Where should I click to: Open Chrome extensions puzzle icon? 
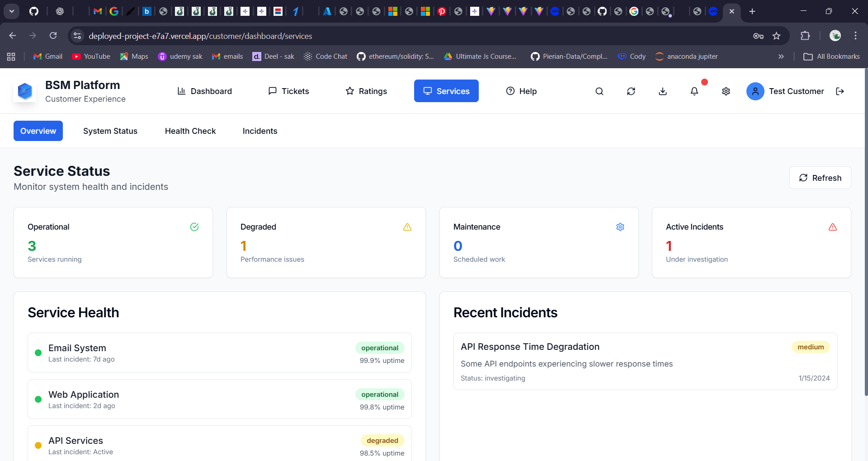coord(805,36)
